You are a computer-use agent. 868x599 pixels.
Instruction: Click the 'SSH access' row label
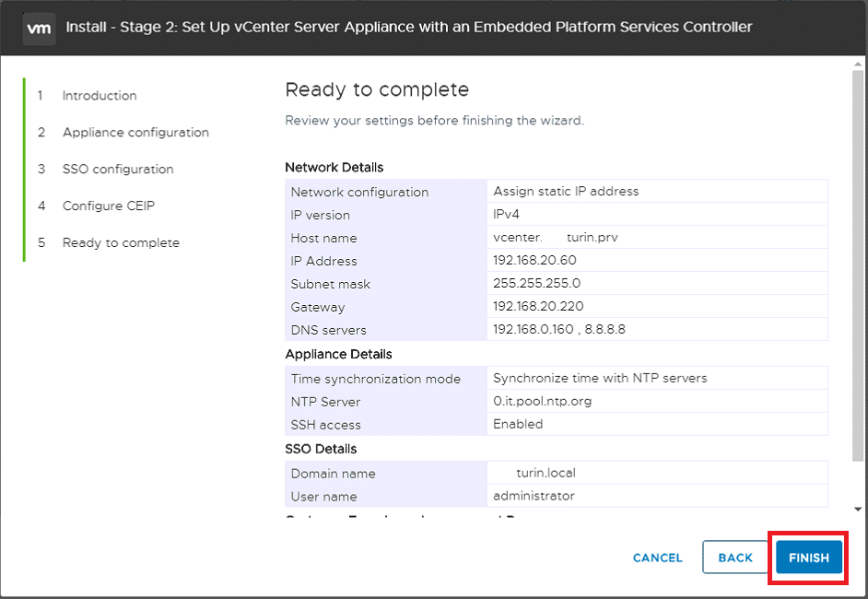pyautogui.click(x=325, y=425)
